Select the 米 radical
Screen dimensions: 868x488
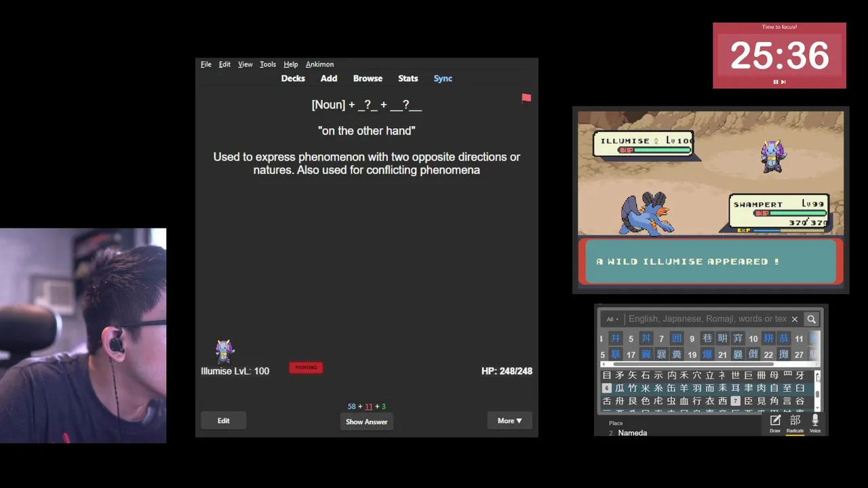(x=645, y=388)
